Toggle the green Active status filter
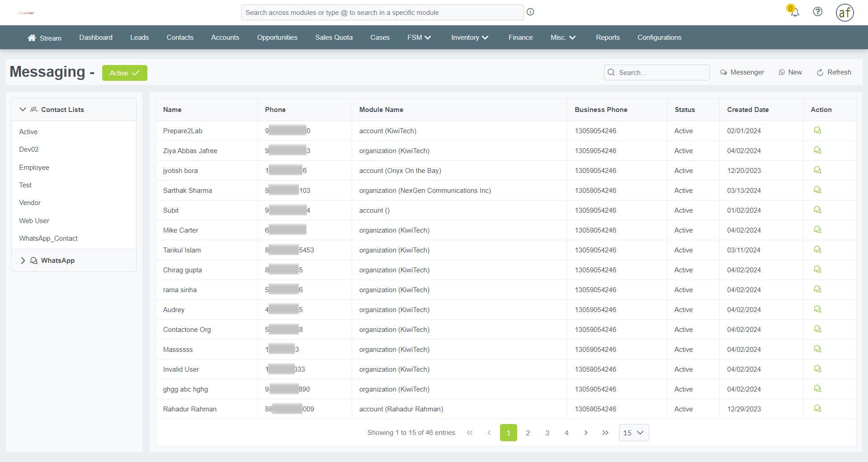Viewport: 868px width, 462px height. (x=124, y=73)
